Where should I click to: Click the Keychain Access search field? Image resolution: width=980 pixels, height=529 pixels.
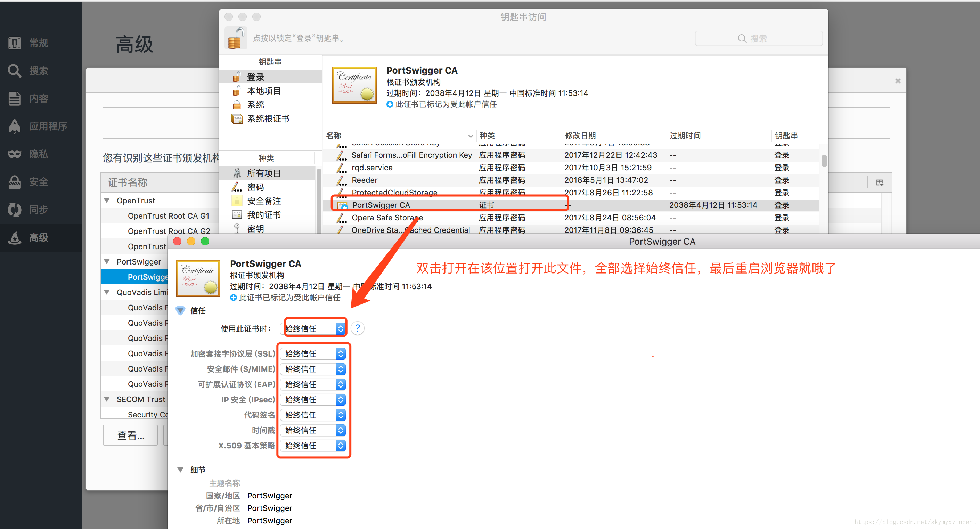pyautogui.click(x=759, y=39)
